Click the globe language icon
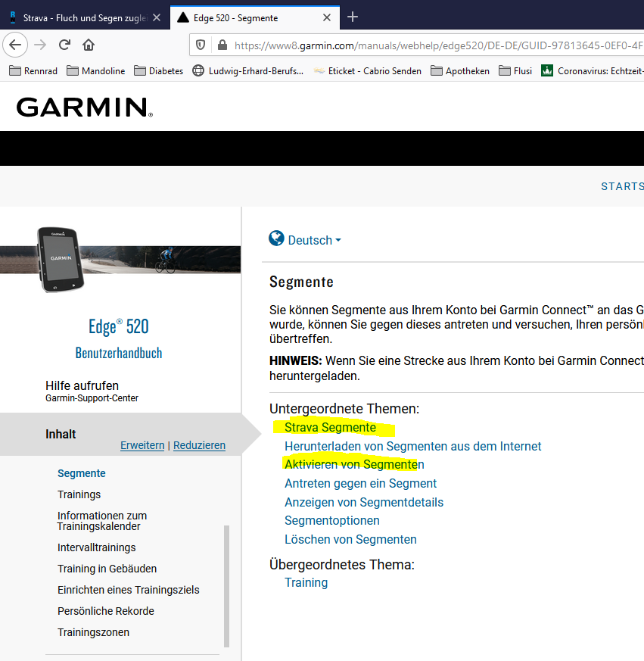The height and width of the screenshot is (661, 644). pyautogui.click(x=276, y=239)
